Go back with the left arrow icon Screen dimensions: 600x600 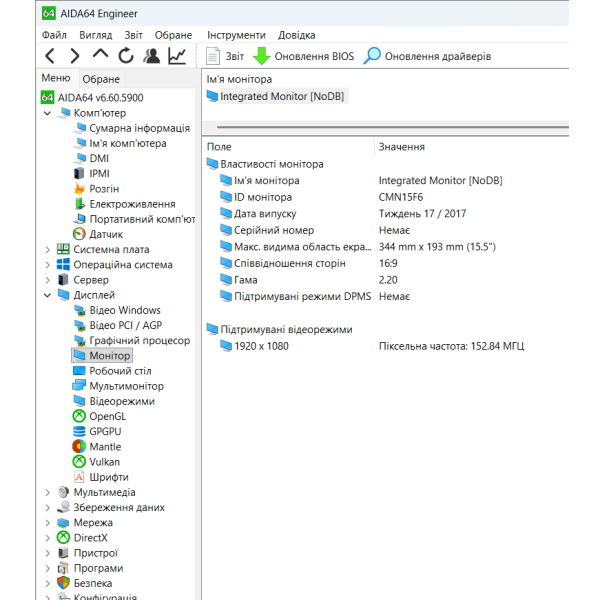[x=50, y=56]
